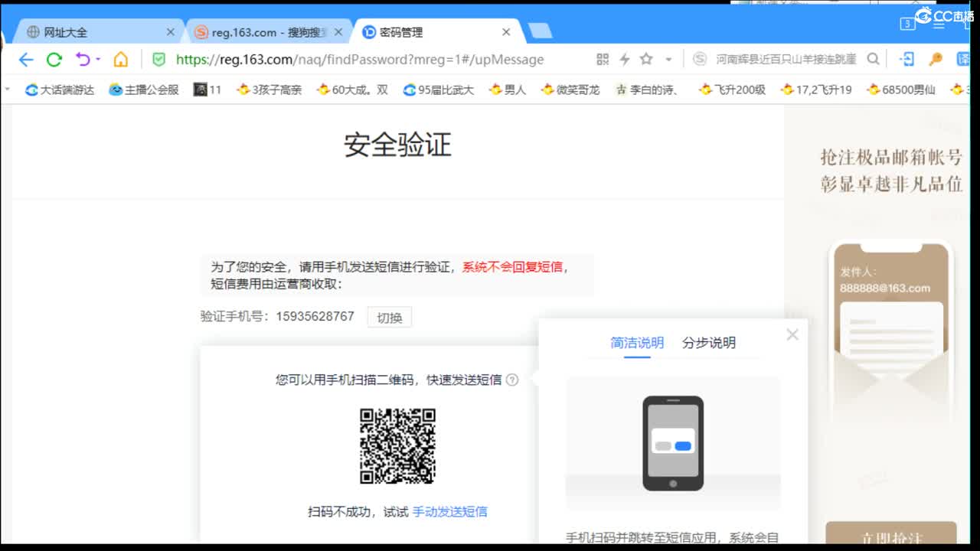Click the window count 3 icon in title bar
Screen dimensions: 980x551
(907, 24)
